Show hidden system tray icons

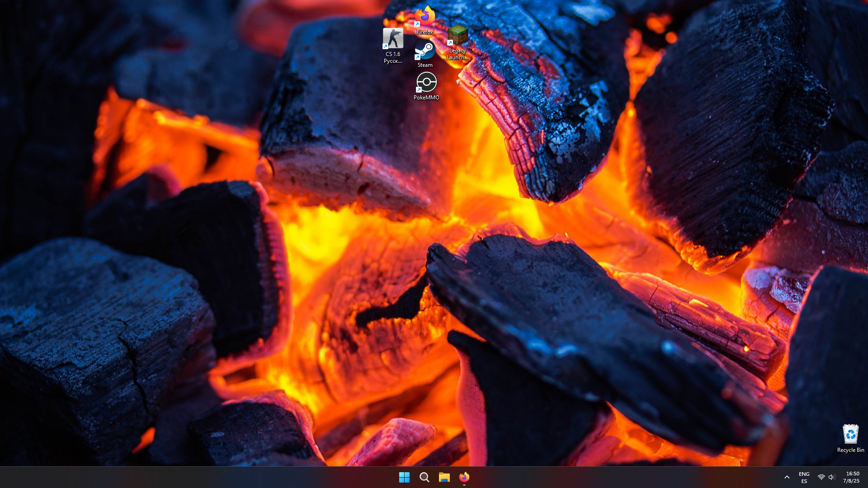pos(787,477)
